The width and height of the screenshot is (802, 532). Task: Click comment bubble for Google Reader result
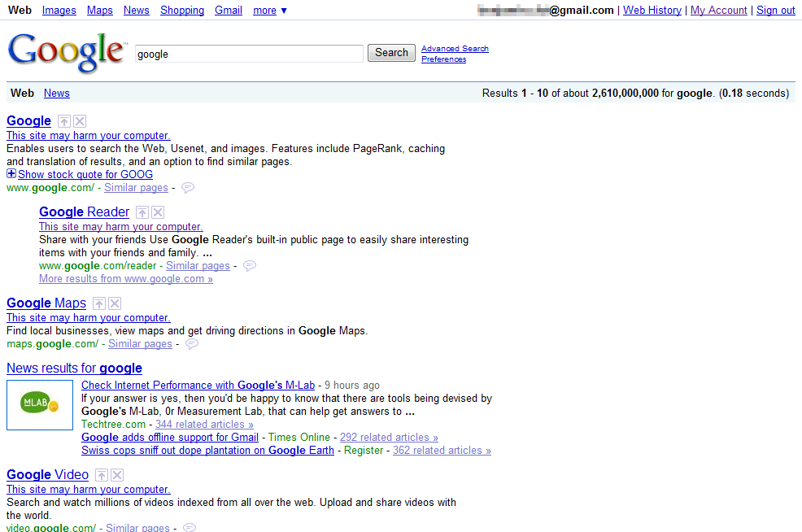250,266
